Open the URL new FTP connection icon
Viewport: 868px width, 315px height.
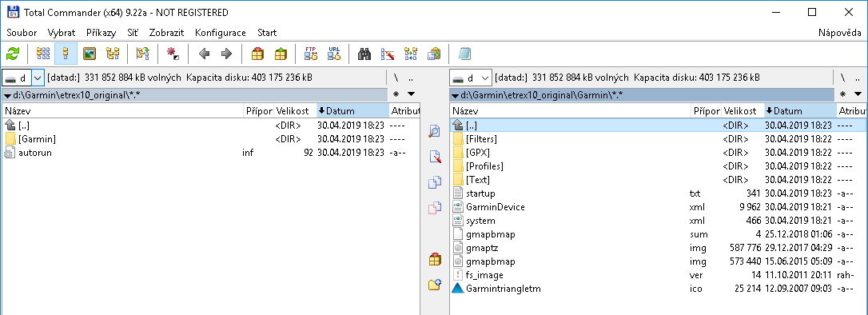tap(334, 54)
